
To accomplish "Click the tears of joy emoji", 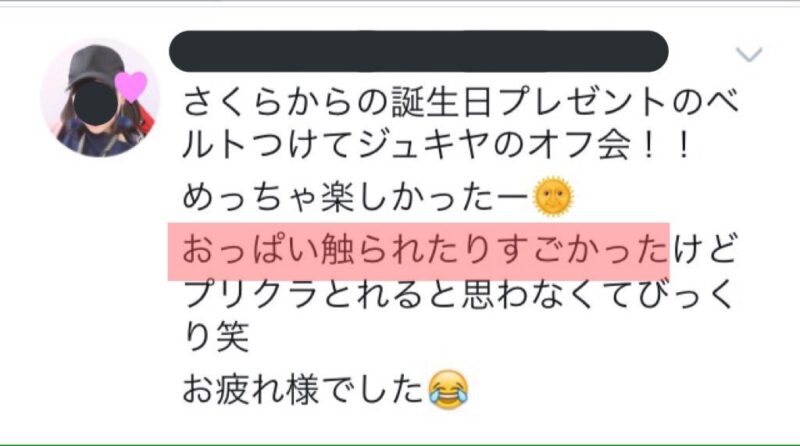I will [448, 389].
